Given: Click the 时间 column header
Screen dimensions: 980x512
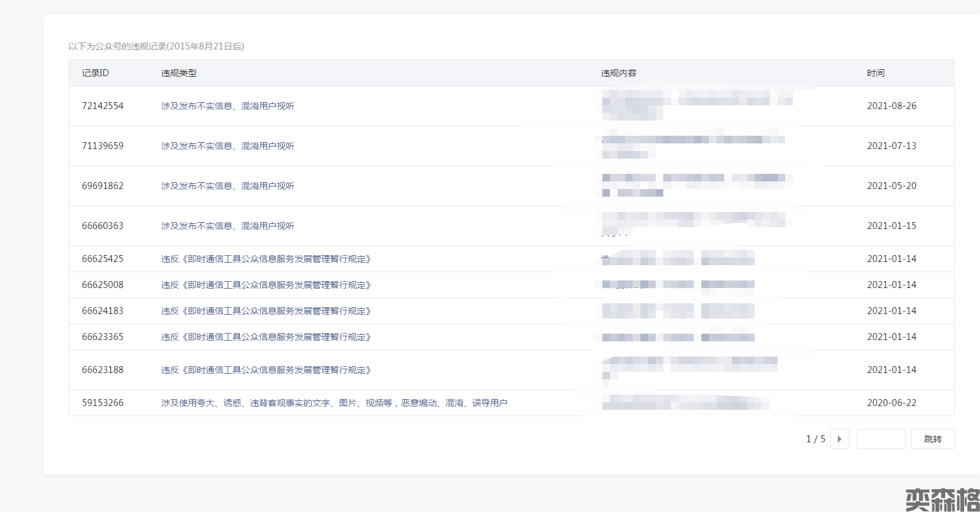Looking at the screenshot, I should (876, 73).
